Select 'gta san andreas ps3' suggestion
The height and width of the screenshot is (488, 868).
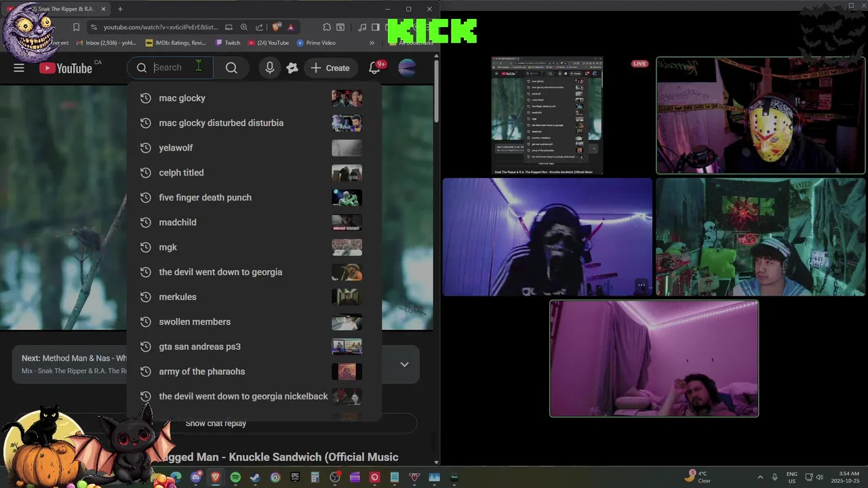(x=254, y=346)
